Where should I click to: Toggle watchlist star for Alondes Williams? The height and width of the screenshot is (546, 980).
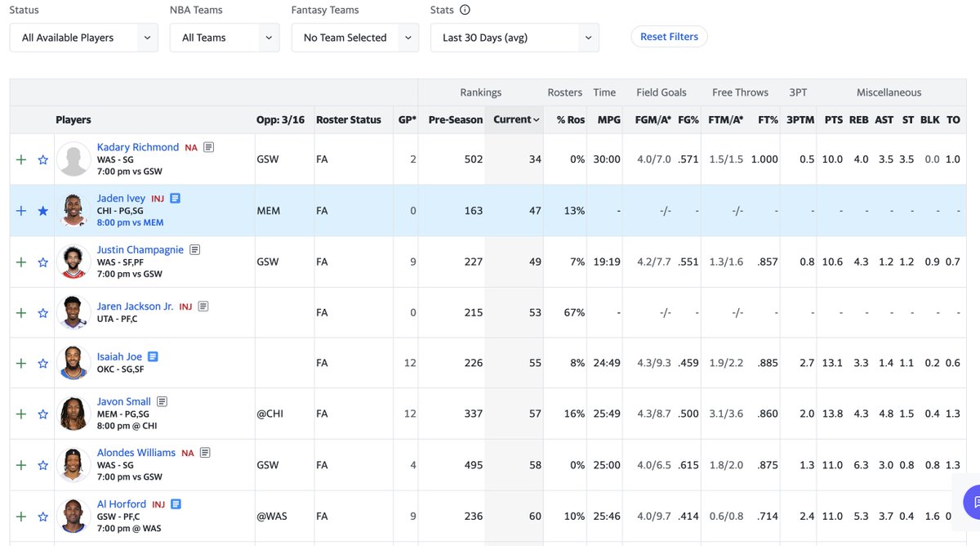(x=43, y=465)
